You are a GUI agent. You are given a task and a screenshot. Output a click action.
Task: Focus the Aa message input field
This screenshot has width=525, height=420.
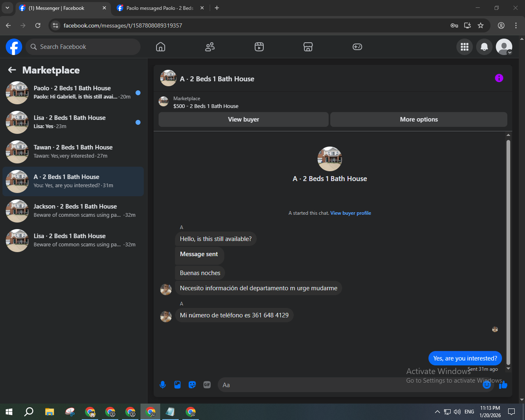[349, 385]
